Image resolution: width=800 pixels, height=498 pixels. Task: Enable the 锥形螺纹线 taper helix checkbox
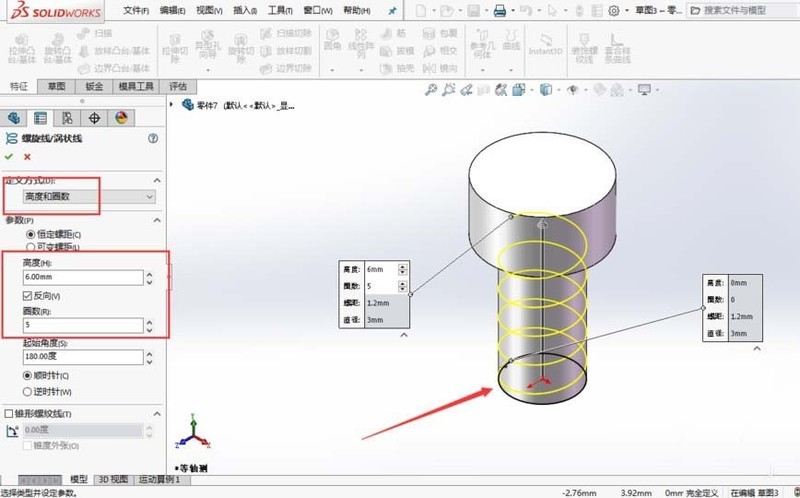tap(9, 414)
